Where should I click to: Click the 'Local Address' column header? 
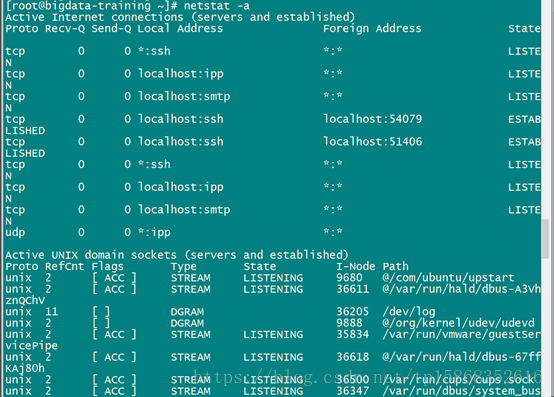coord(180,29)
